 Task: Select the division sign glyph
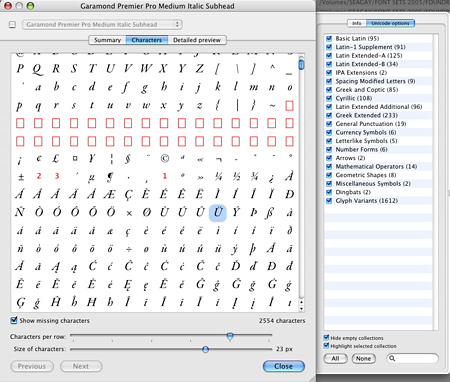pos(128,249)
